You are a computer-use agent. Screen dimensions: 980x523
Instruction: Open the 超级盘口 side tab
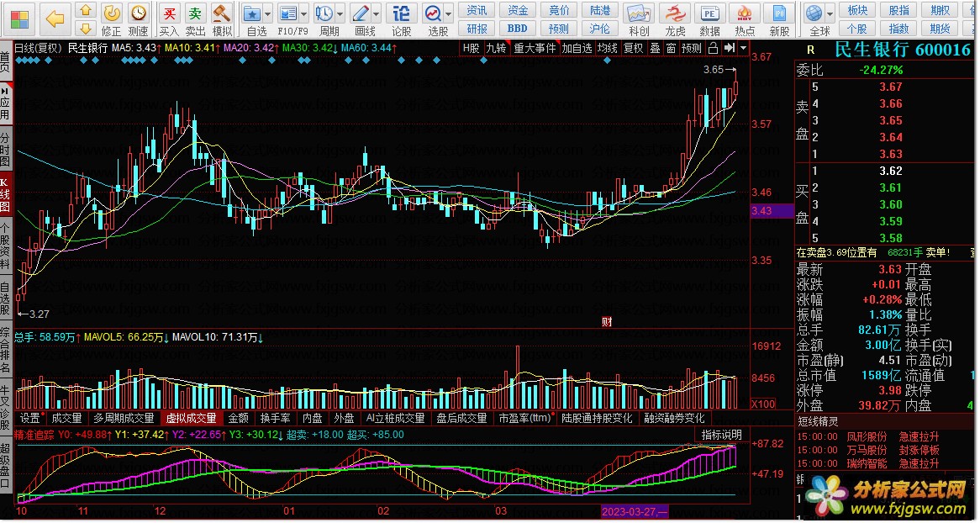point(5,465)
